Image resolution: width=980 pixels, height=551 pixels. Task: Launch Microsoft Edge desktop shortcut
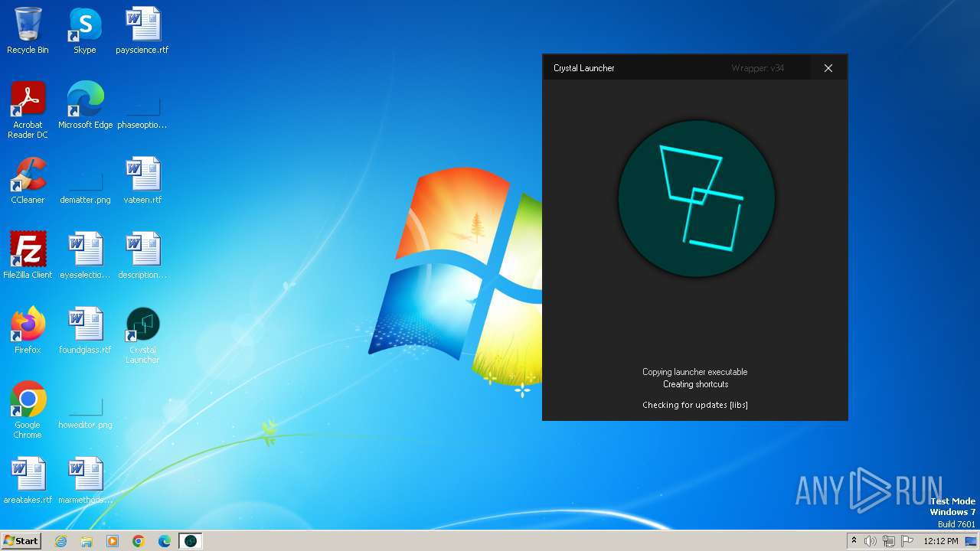coord(85,106)
